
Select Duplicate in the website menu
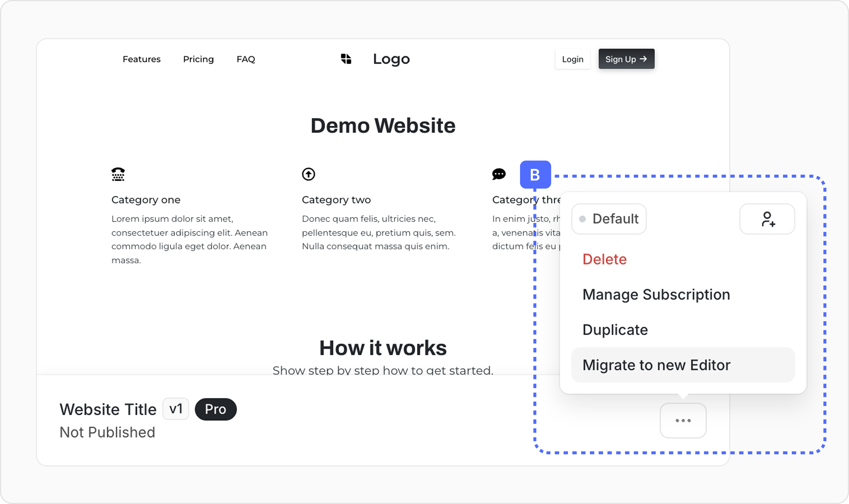(x=615, y=330)
